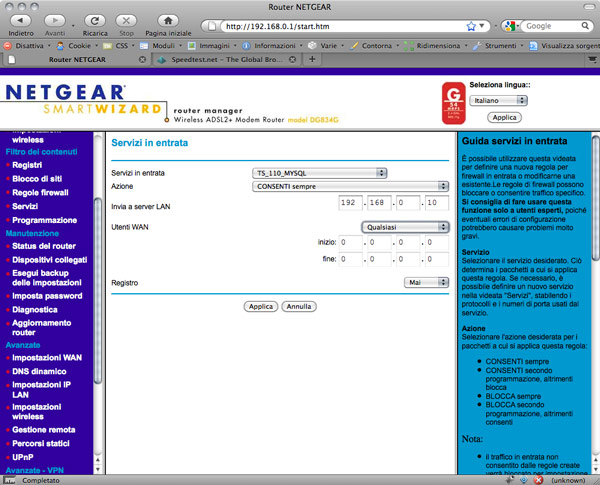The height and width of the screenshot is (485, 600).
Task: Open Status del router
Action: pyautogui.click(x=44, y=246)
